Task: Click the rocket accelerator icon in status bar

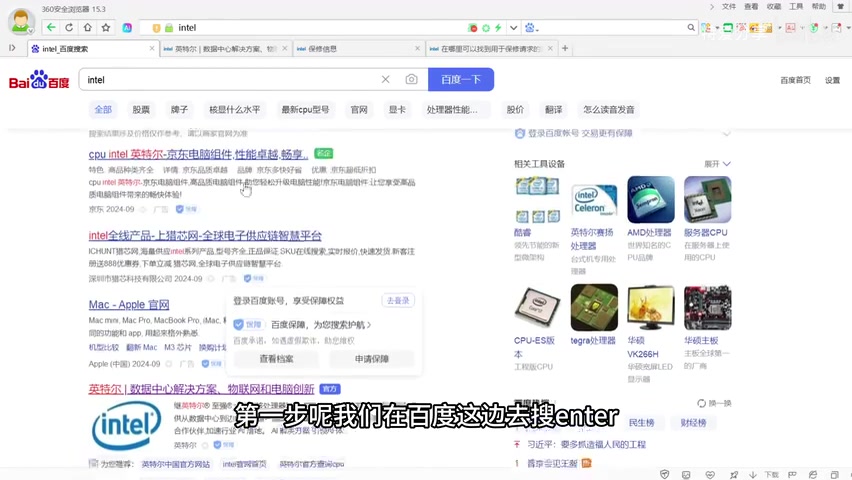Action: point(734,475)
